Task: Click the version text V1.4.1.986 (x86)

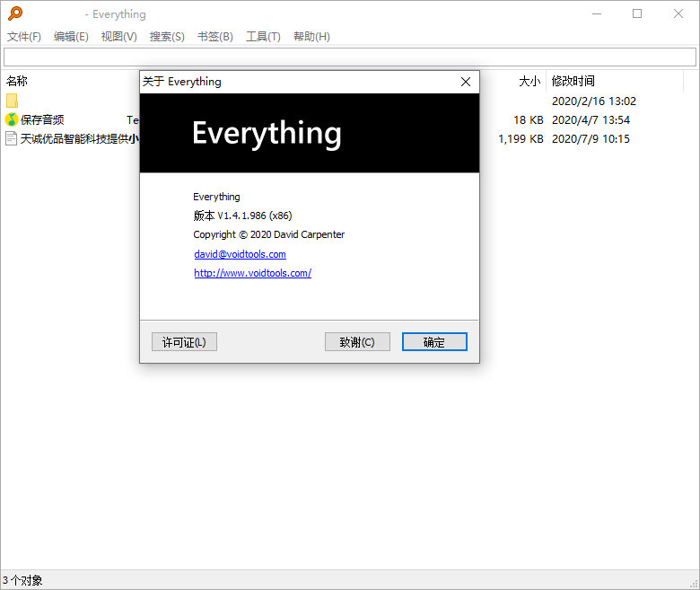Action: pos(255,216)
